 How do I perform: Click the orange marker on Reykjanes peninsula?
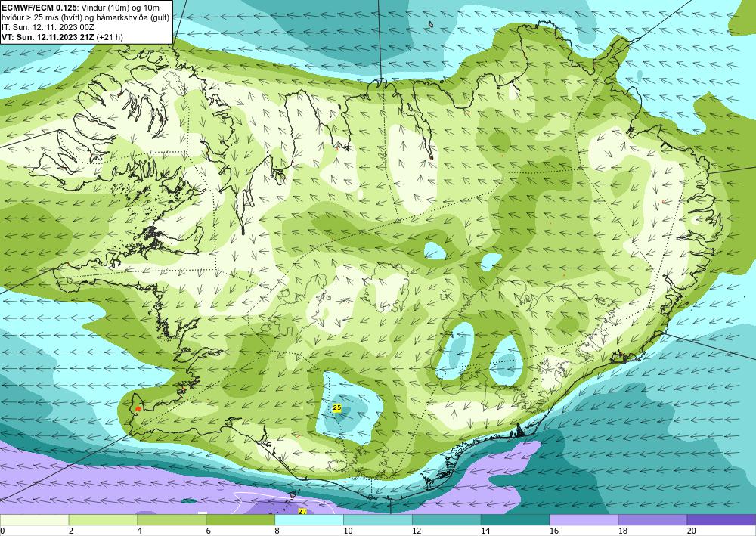coord(138,408)
